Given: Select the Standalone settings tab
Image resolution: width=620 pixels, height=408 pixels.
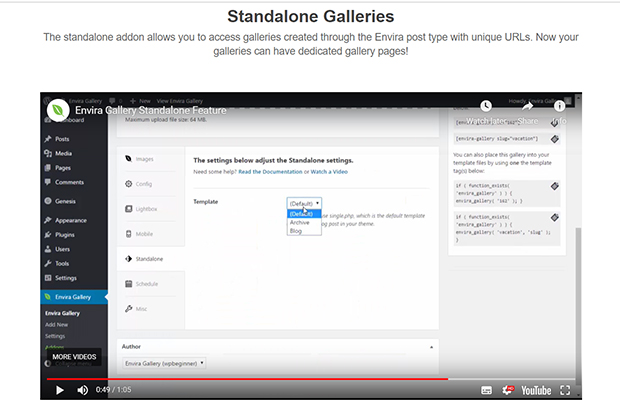Looking at the screenshot, I should point(151,259).
